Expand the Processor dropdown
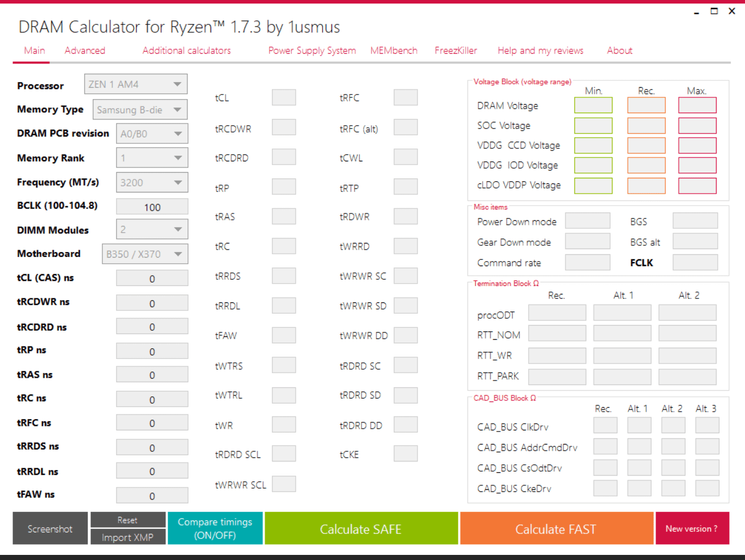Viewport: 745px width, 560px height. click(x=136, y=84)
